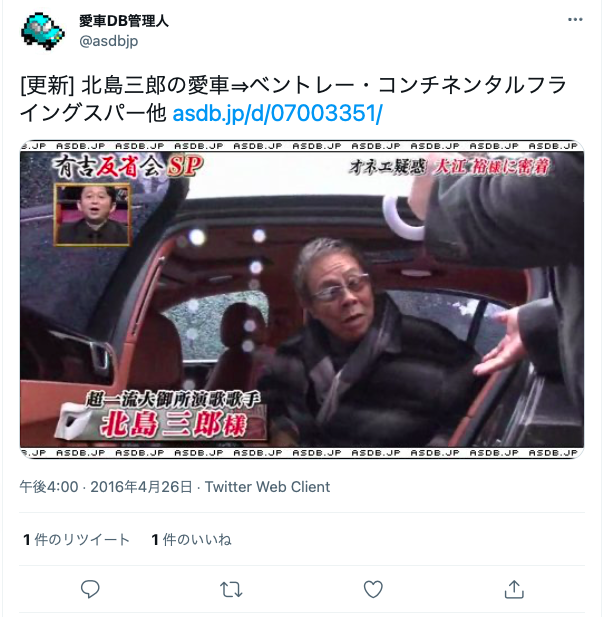Screen dimensions: 607x617
Task: Like the tweet with the heart icon
Action: (x=373, y=589)
